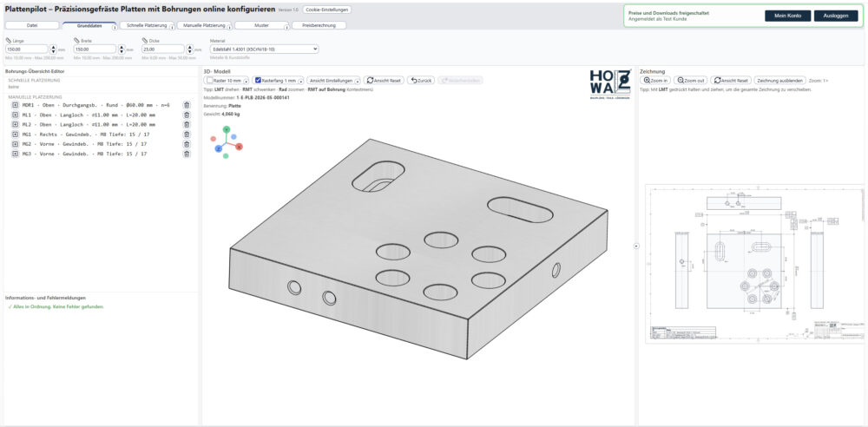The image size is (868, 427).
Task: Expand the MG1 Rechts Gewindebohrung row
Action: click(x=15, y=134)
